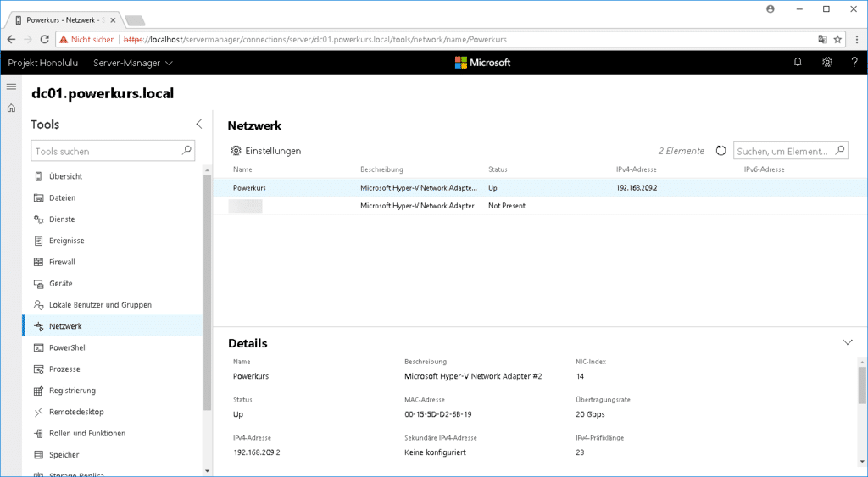Viewport: 868px width, 477px height.
Task: Click the Details pane scrollbar
Action: [x=862, y=385]
